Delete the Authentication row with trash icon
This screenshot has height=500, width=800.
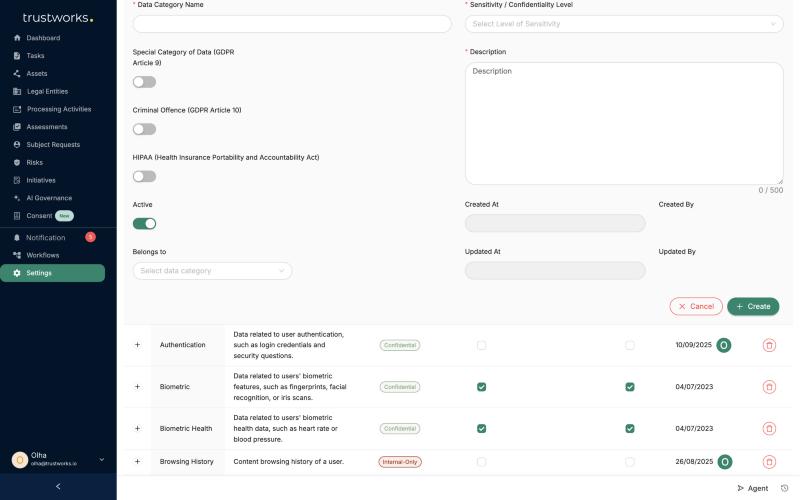(769, 345)
